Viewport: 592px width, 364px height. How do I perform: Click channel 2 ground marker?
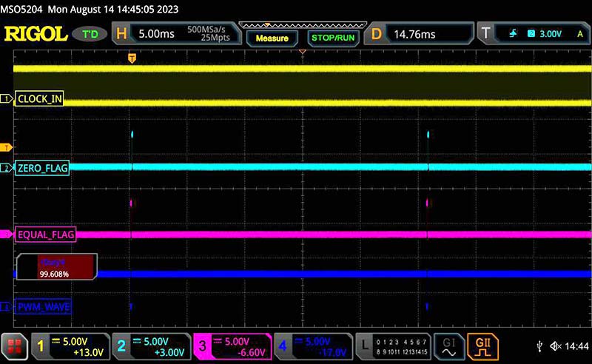coord(6,168)
